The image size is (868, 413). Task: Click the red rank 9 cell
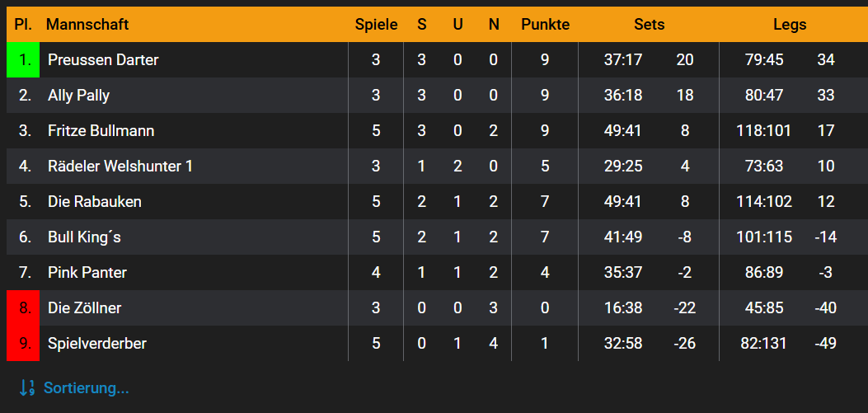coord(23,344)
